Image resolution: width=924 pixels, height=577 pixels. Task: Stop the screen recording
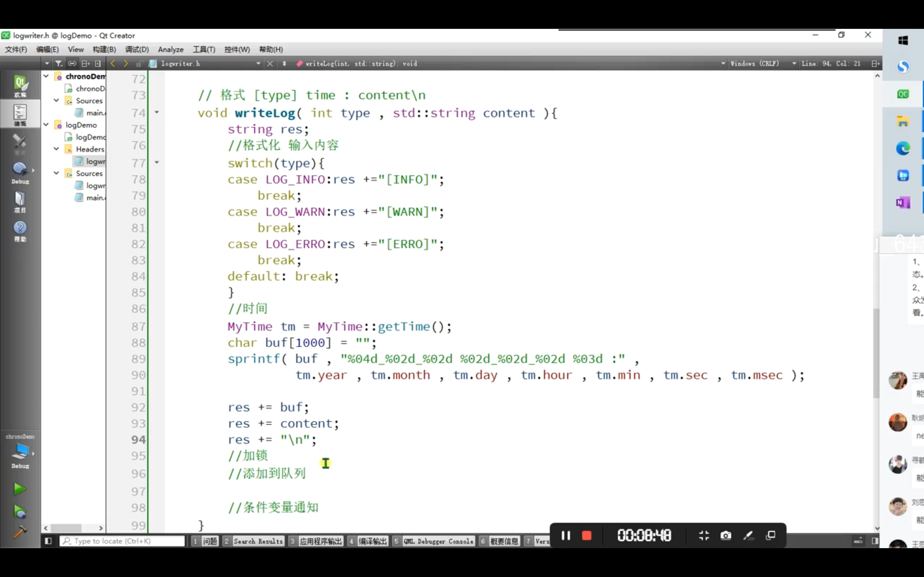click(587, 536)
